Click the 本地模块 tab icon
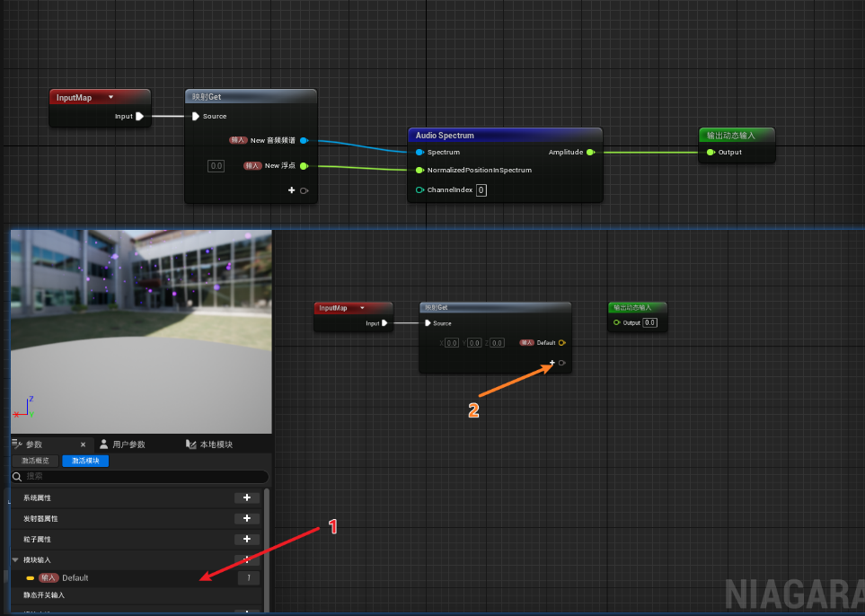The width and height of the screenshot is (865, 616). (x=190, y=444)
